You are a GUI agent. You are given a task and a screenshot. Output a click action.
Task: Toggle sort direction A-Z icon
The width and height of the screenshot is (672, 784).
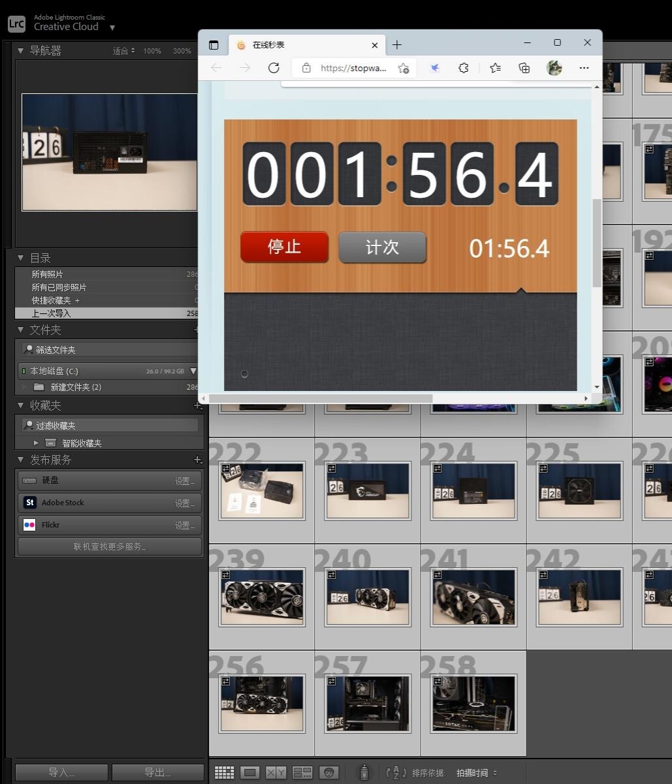[x=396, y=773]
